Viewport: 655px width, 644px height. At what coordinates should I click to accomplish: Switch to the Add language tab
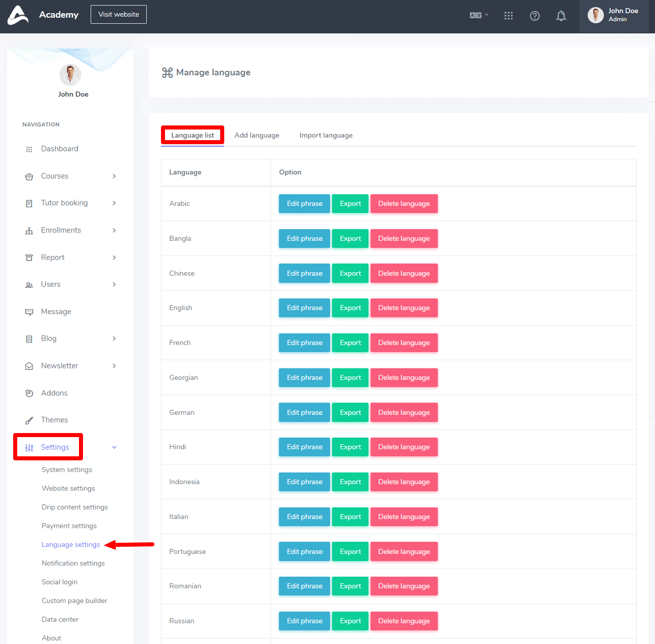257,135
